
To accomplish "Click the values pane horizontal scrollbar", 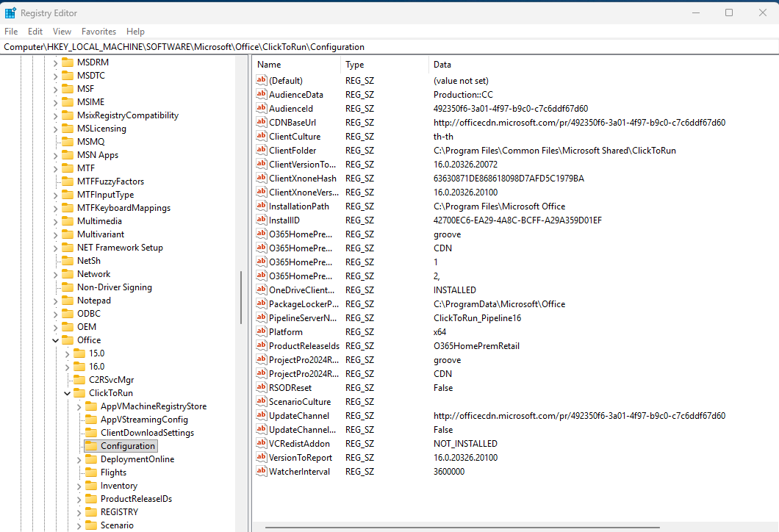I will pyautogui.click(x=462, y=528).
